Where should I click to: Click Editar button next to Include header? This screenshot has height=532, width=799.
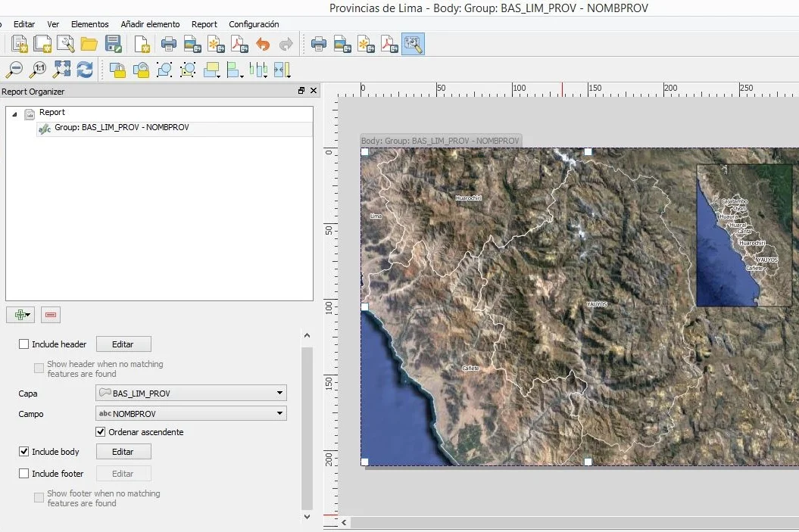[123, 344]
